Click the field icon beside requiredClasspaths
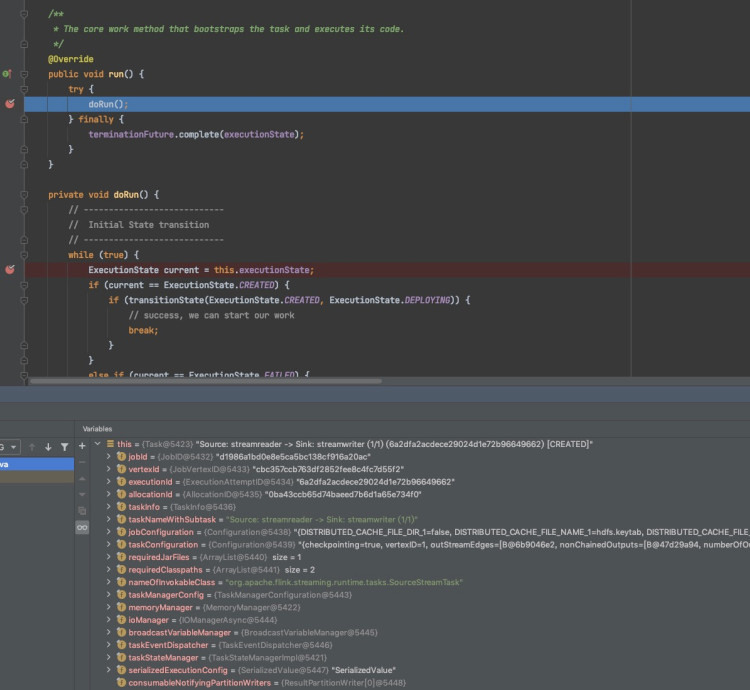Screen dimensions: 750x690 click(121, 570)
